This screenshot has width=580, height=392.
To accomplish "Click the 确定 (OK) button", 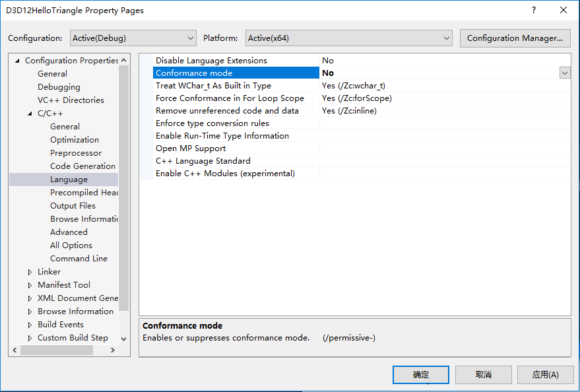I will tap(421, 375).
